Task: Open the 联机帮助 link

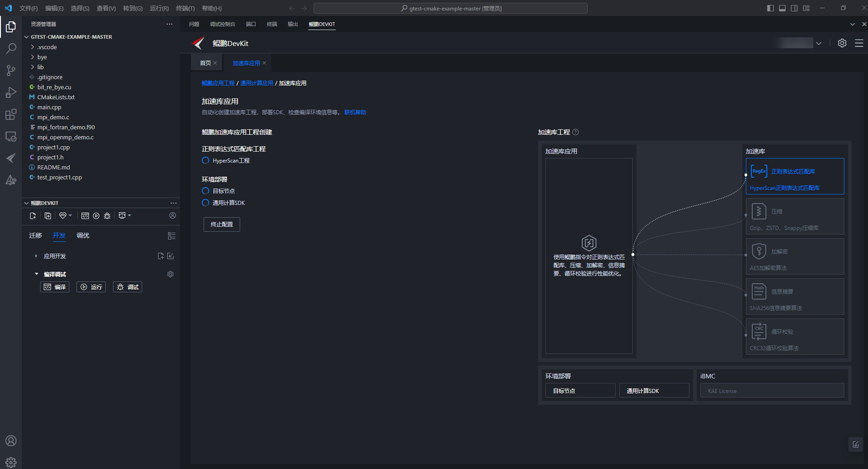Action: 355,112
